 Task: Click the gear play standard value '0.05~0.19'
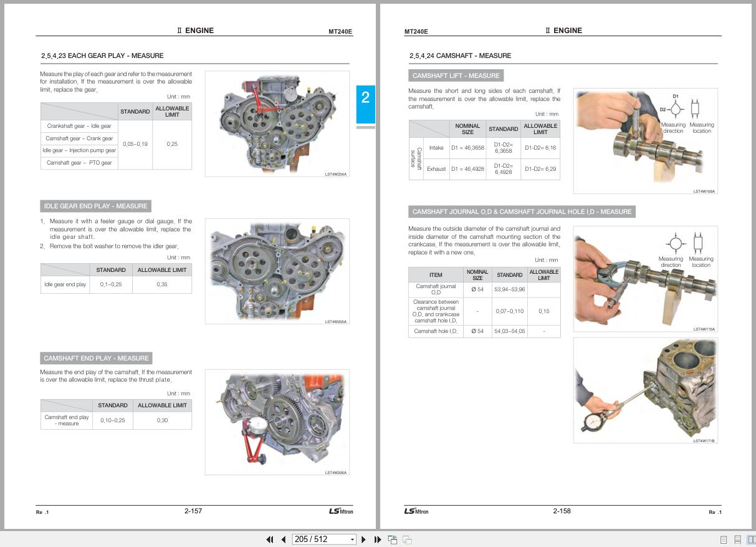[135, 144]
